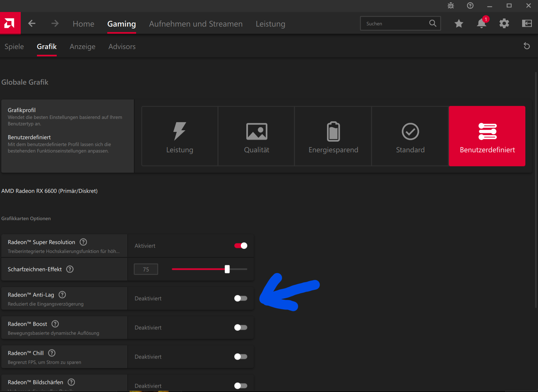Click the AMD Radeon RX 6600 label

50,191
